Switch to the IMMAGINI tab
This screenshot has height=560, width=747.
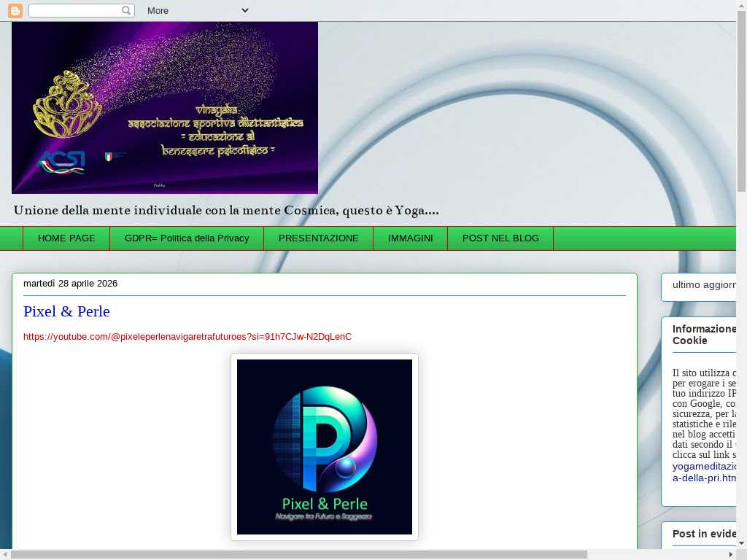tap(410, 238)
